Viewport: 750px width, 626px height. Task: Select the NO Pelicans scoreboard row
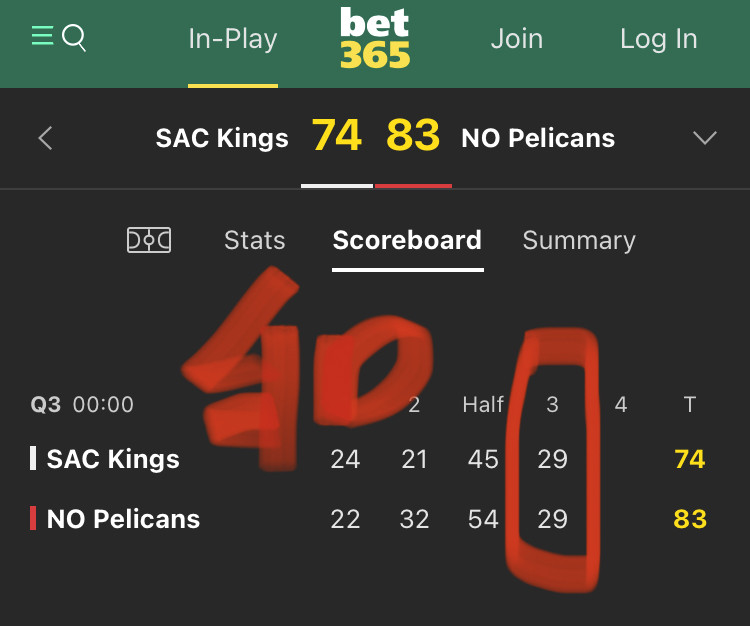368,519
